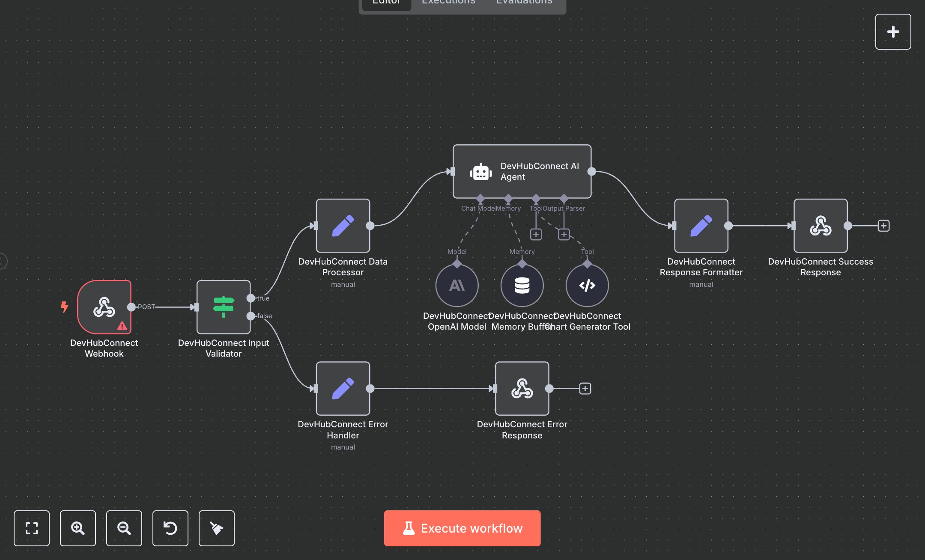Click the warning triangle on DevHubConnect Webhook
Screen dimensions: 925x560
tap(122, 327)
